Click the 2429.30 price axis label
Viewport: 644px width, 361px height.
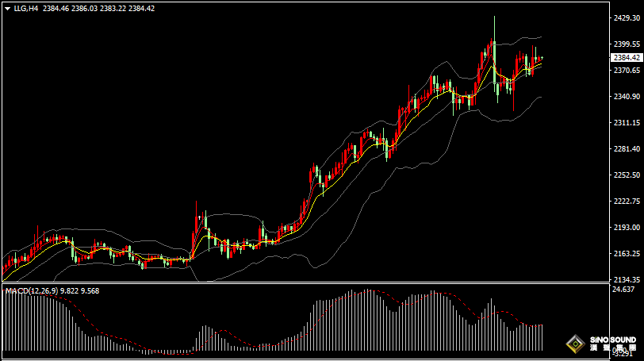tap(627, 17)
